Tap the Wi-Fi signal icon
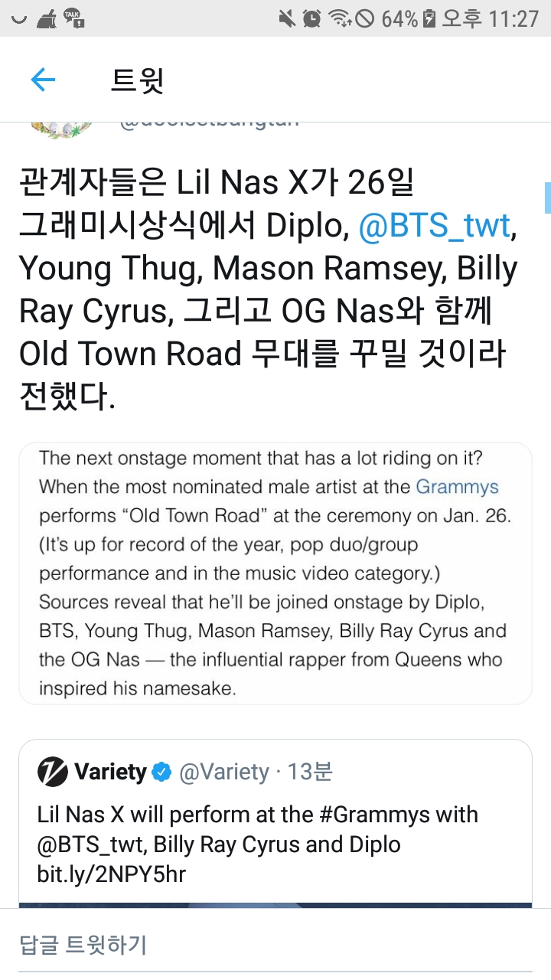Viewport: 551px width, 980px height. [x=338, y=18]
